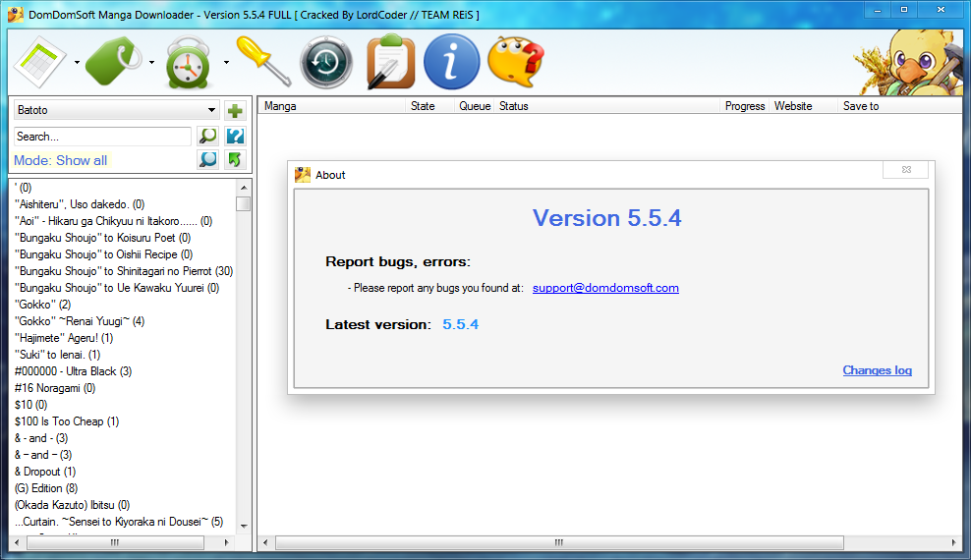Select "Gokko" (2) in the list
Image resolution: width=971 pixels, height=560 pixels.
[x=42, y=305]
